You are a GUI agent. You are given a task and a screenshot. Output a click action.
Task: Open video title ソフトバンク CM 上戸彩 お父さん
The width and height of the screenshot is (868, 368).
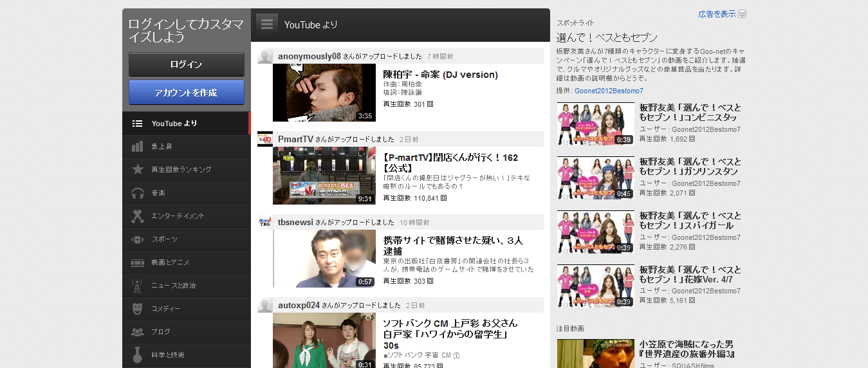tap(450, 335)
